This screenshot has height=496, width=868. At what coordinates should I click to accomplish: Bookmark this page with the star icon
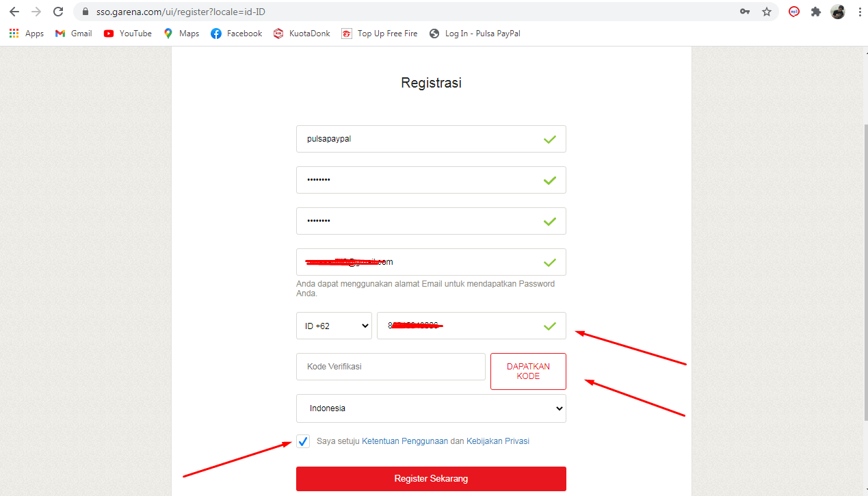click(x=767, y=12)
